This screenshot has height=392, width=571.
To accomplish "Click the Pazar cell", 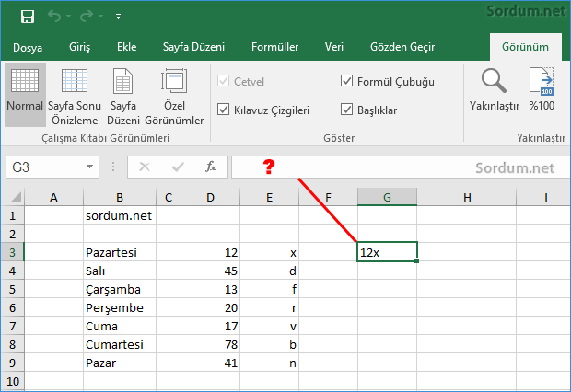I will tap(120, 363).
